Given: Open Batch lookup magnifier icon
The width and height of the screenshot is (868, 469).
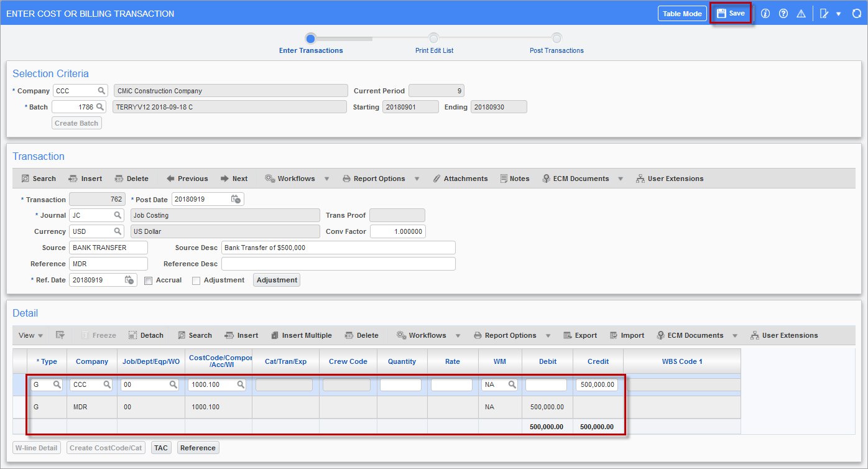Looking at the screenshot, I should tap(100, 107).
